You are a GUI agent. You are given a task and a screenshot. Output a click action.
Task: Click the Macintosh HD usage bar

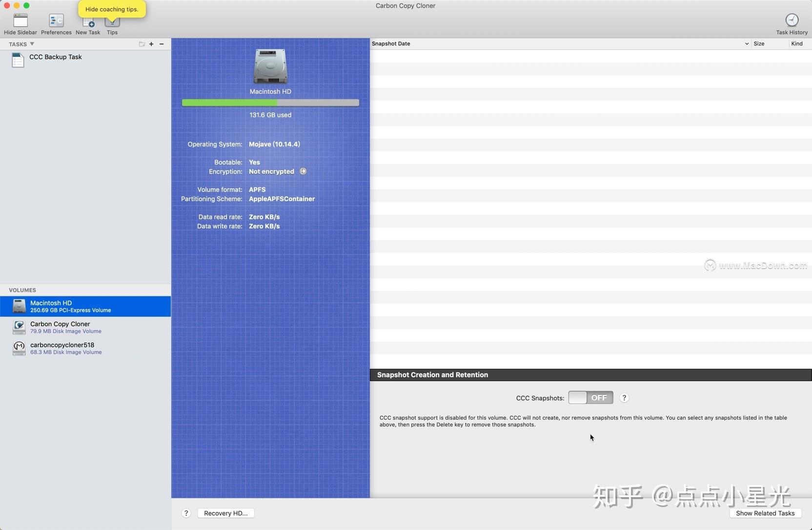[270, 102]
